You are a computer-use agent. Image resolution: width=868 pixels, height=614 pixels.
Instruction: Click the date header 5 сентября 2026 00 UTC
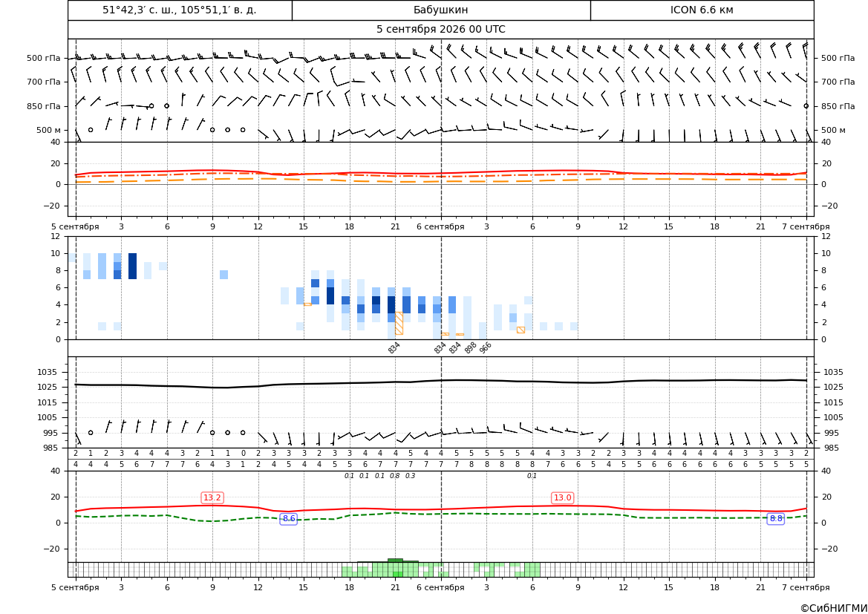point(440,30)
